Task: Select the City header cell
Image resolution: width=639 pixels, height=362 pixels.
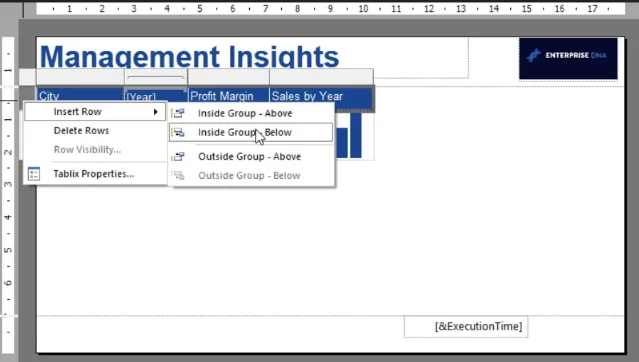Action: point(80,95)
